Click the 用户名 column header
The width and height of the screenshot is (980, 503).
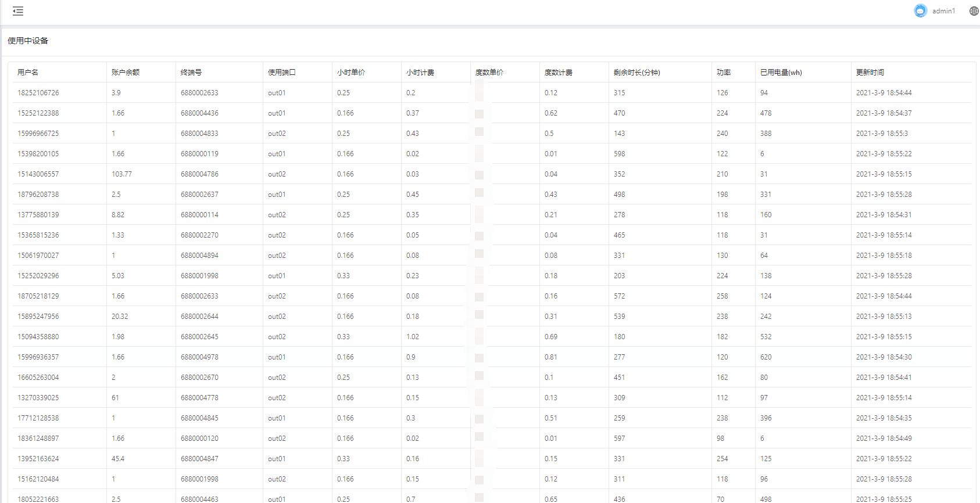point(28,73)
